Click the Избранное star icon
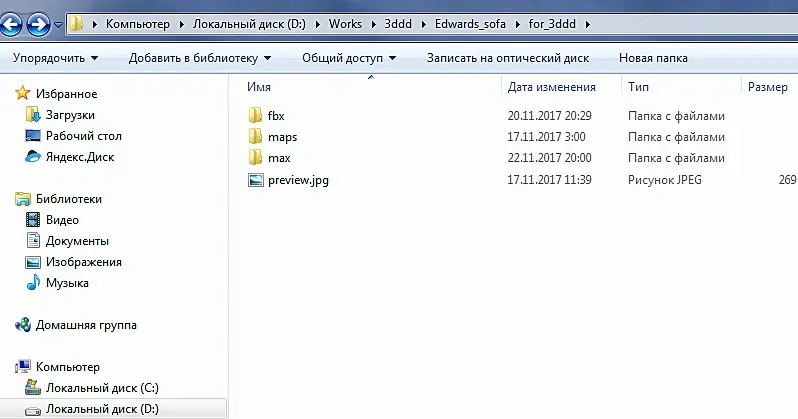Viewport: 798px width, 419px height. [22, 93]
